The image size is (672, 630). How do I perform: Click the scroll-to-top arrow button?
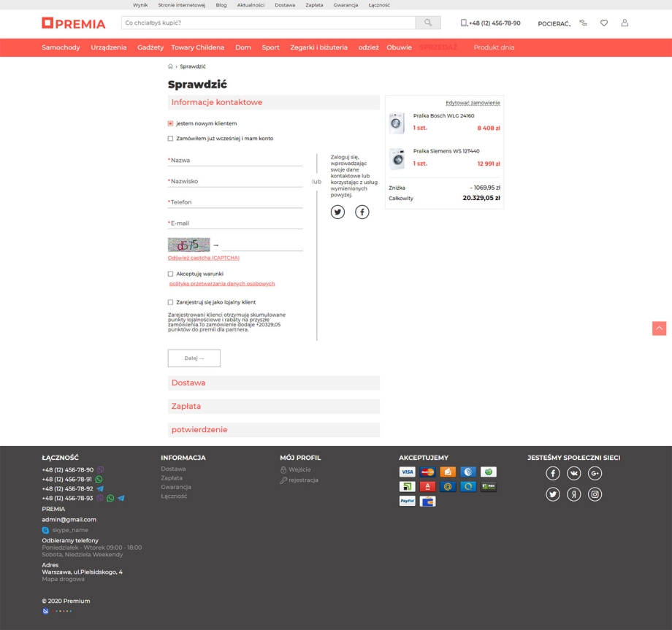click(x=659, y=329)
